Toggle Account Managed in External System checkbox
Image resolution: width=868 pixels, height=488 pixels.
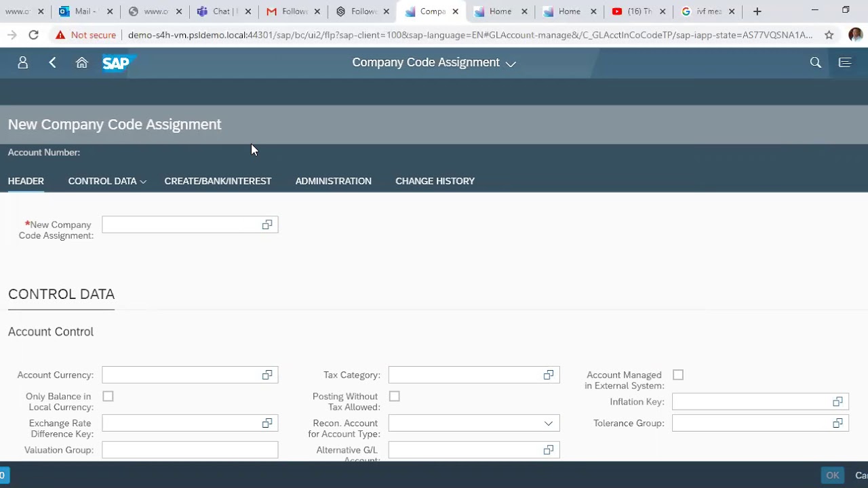678,375
